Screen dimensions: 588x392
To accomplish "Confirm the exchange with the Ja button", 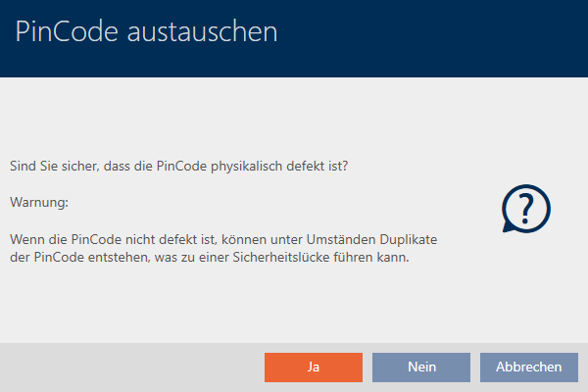I will [313, 367].
